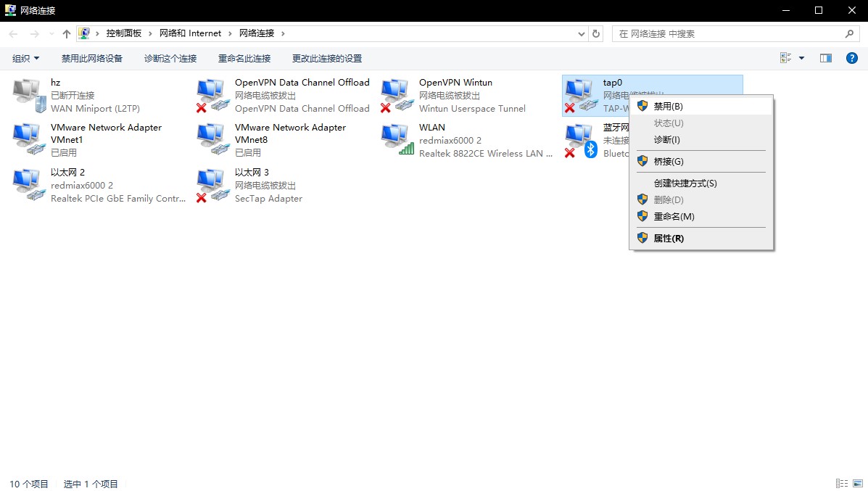Click 更改此连接的设置 toolbar button

click(326, 58)
